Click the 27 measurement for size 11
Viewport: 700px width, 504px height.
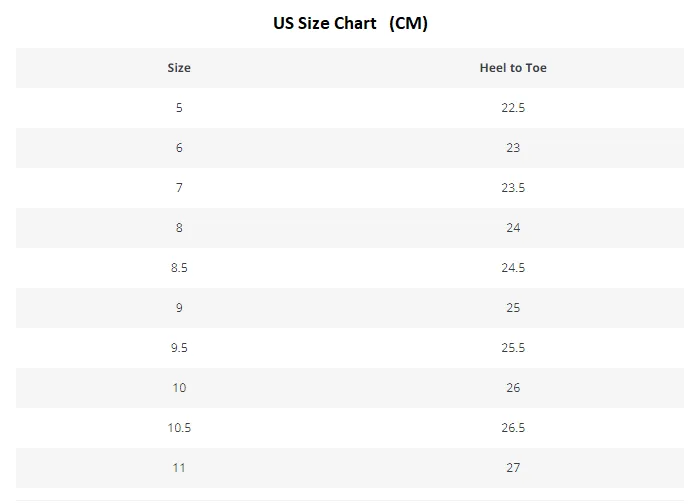tap(513, 467)
